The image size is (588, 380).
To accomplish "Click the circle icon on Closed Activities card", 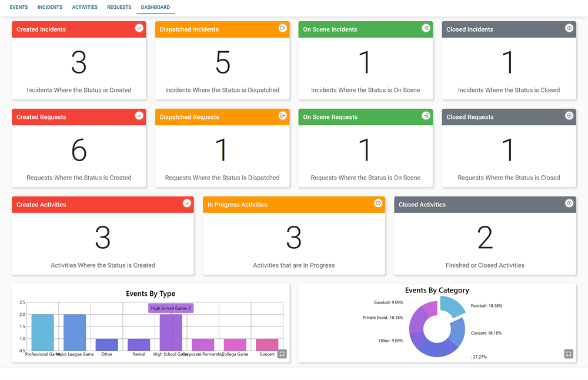I will pos(569,204).
